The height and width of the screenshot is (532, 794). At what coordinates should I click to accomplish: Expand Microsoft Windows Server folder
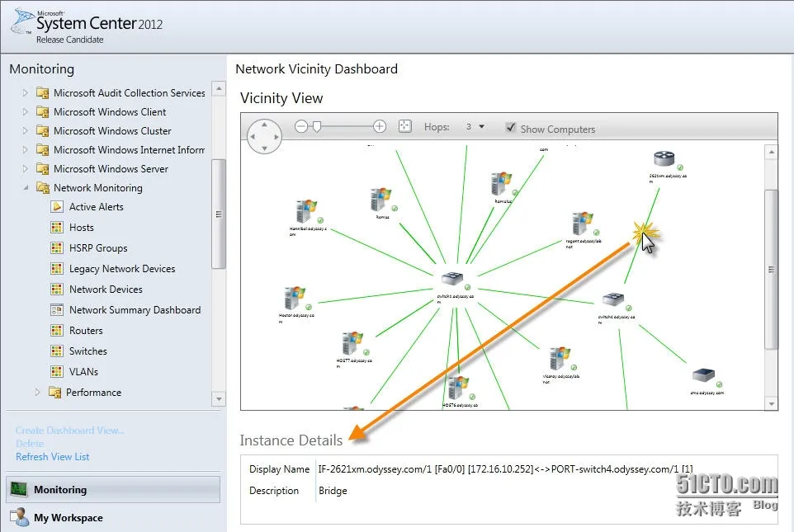25,168
